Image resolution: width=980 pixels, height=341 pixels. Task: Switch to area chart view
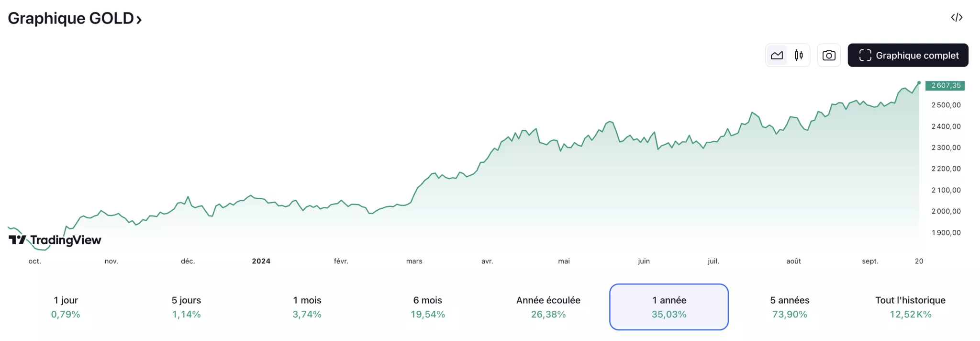(777, 56)
